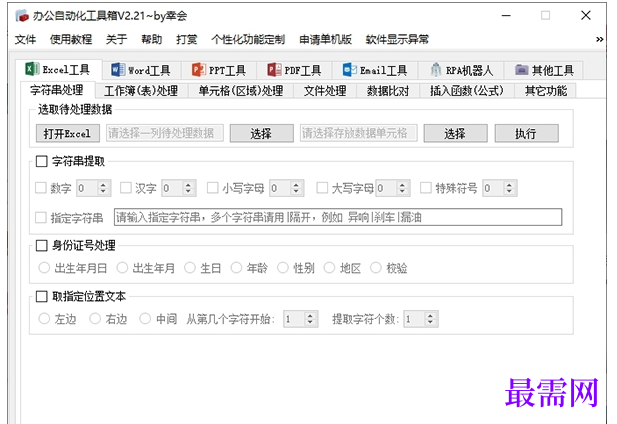Viewport: 617px width, 424px height.
Task: Click the 大写字母 count spinner box
Action: [x=393, y=188]
